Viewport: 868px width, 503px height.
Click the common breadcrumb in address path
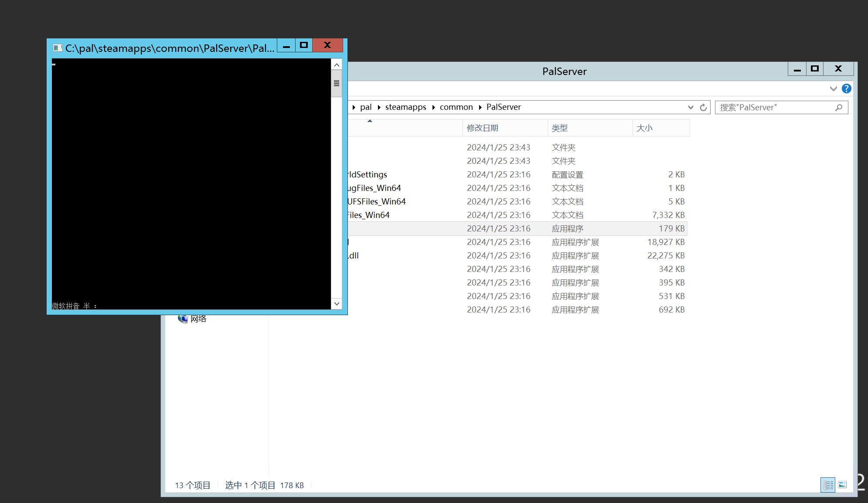(x=456, y=107)
